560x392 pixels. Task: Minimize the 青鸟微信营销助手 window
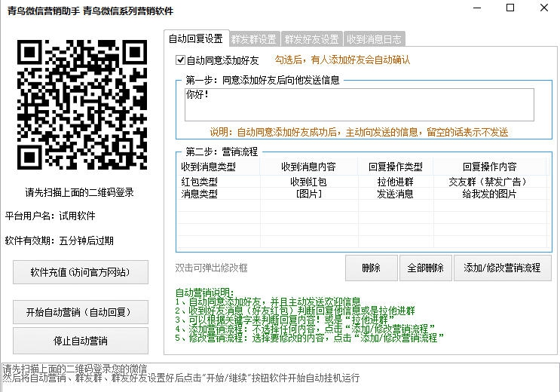[477, 8]
